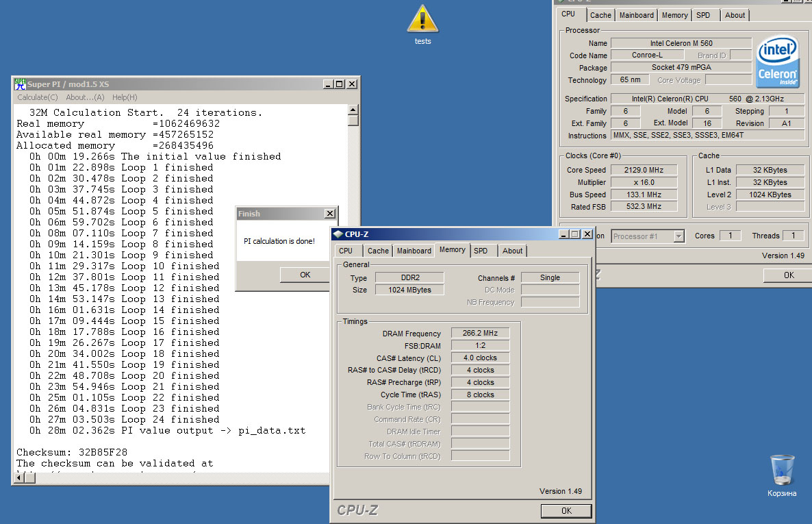Image resolution: width=812 pixels, height=524 pixels.
Task: Click the Technology 65 nm field
Action: pos(630,80)
